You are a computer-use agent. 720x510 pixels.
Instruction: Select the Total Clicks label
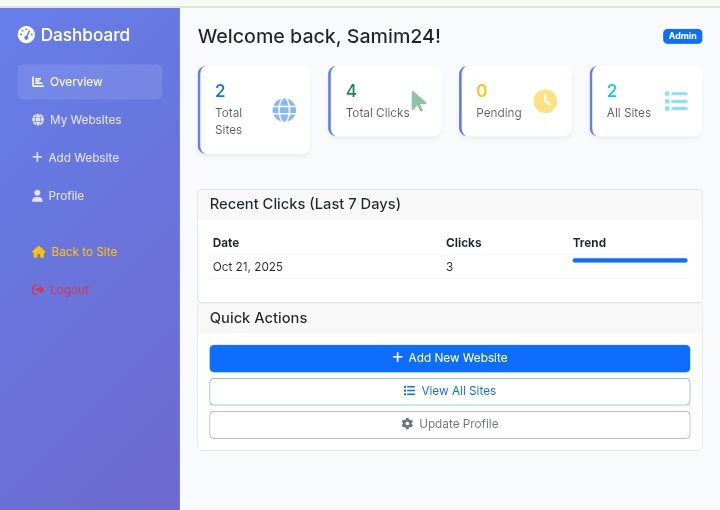click(x=377, y=113)
